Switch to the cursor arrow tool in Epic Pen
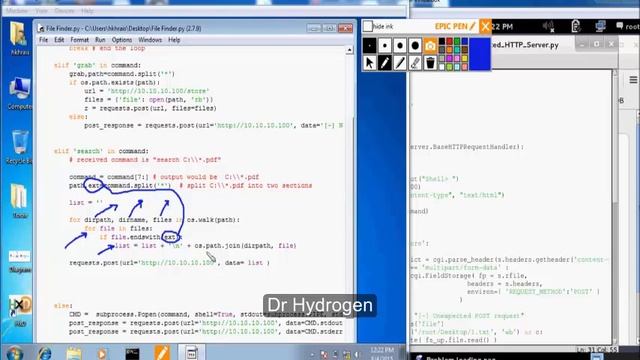This screenshot has width=640, height=360. tap(369, 63)
